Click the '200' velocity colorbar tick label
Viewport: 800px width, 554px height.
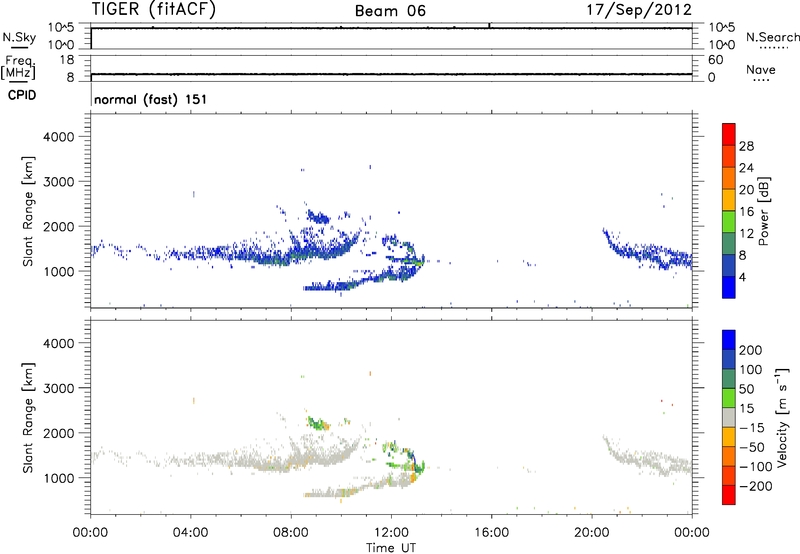tap(751, 350)
